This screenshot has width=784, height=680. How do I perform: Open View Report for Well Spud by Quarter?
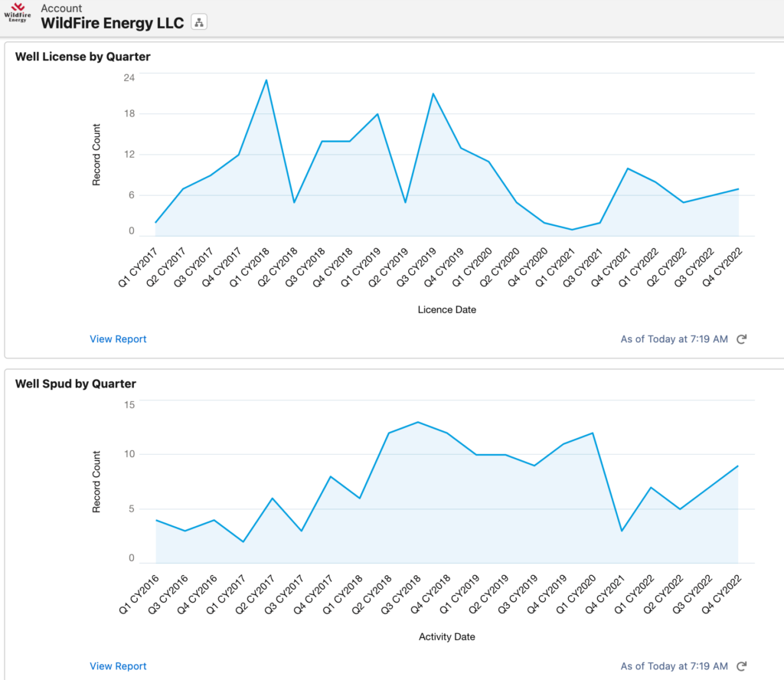118,666
